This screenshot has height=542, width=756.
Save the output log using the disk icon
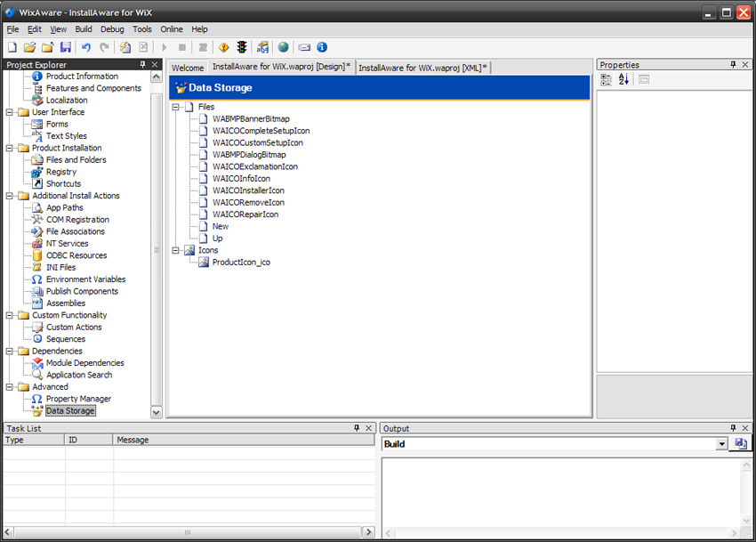[x=741, y=443]
